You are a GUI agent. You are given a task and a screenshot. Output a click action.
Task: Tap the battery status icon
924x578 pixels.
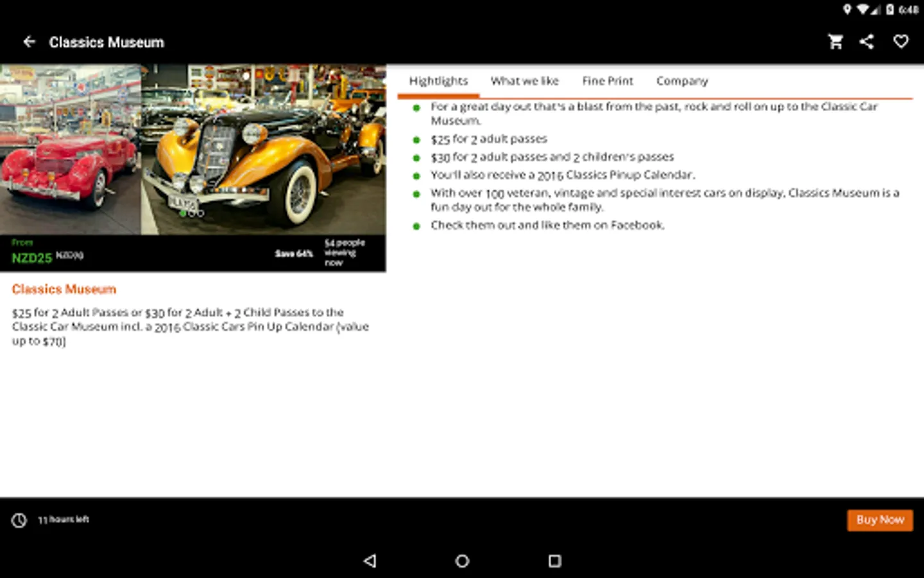click(x=890, y=9)
